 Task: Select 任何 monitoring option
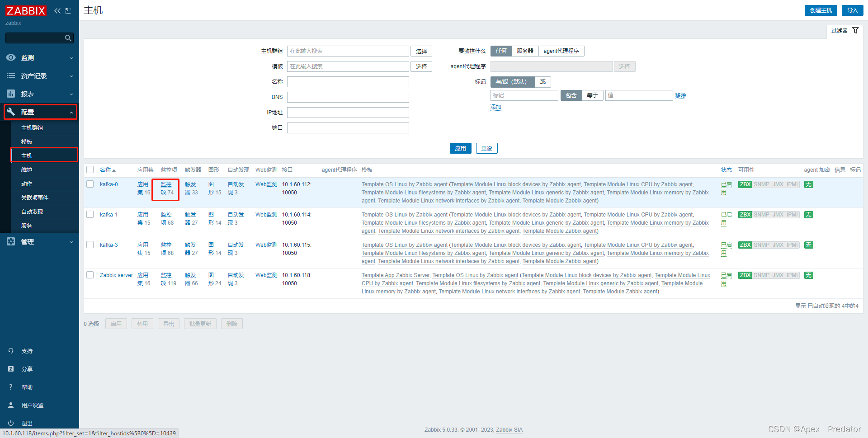pos(501,51)
